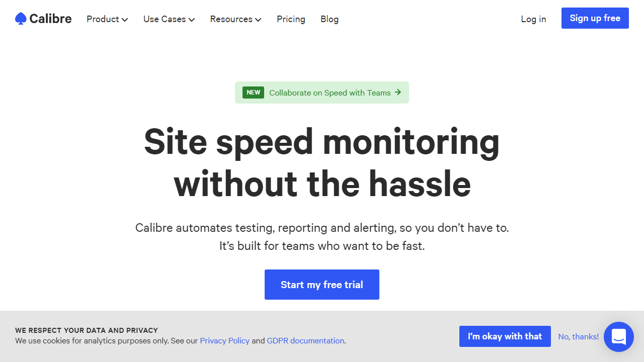This screenshot has width=644, height=362.
Task: Click the Calibre spade logo icon
Action: [21, 19]
